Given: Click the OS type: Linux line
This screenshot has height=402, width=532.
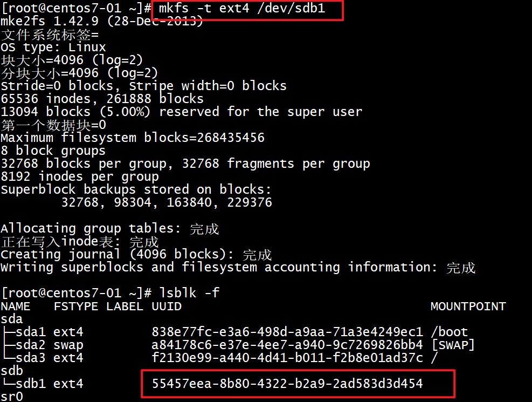Looking at the screenshot, I should (53, 47).
